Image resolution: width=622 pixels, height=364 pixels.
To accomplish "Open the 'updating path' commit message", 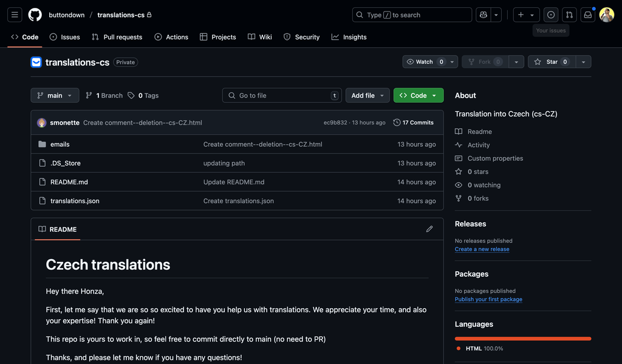I will (x=224, y=163).
